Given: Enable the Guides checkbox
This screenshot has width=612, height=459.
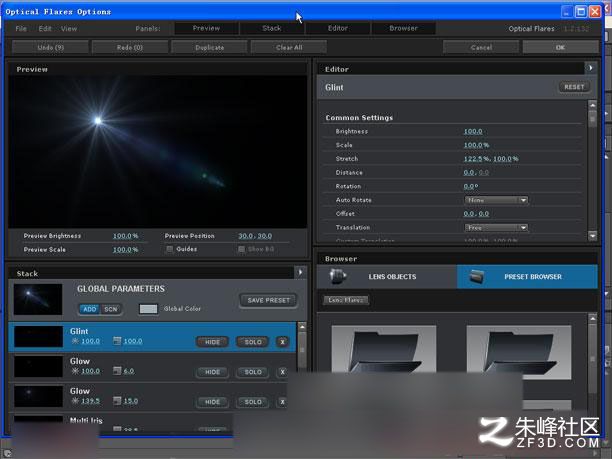Looking at the screenshot, I should tap(170, 249).
